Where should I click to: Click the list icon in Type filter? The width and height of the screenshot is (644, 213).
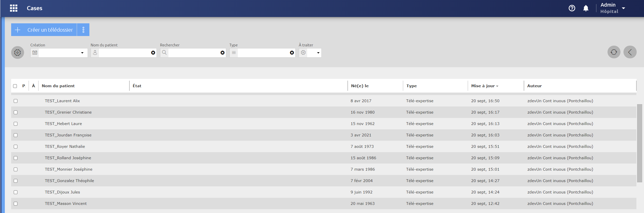click(x=234, y=52)
